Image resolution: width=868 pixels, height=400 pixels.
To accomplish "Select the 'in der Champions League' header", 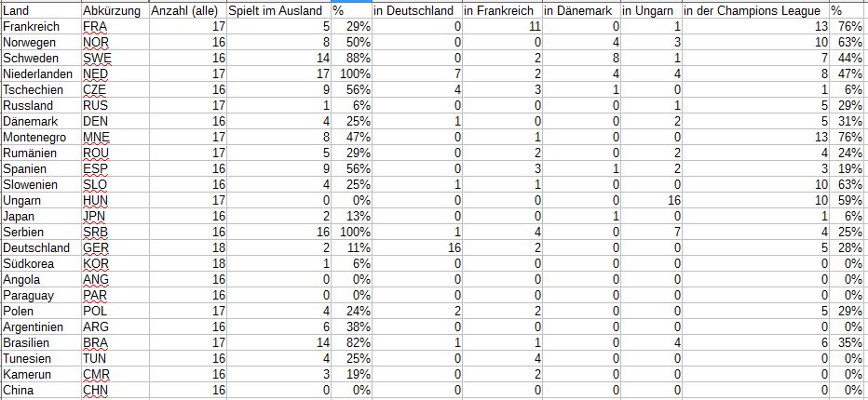I will 754,10.
